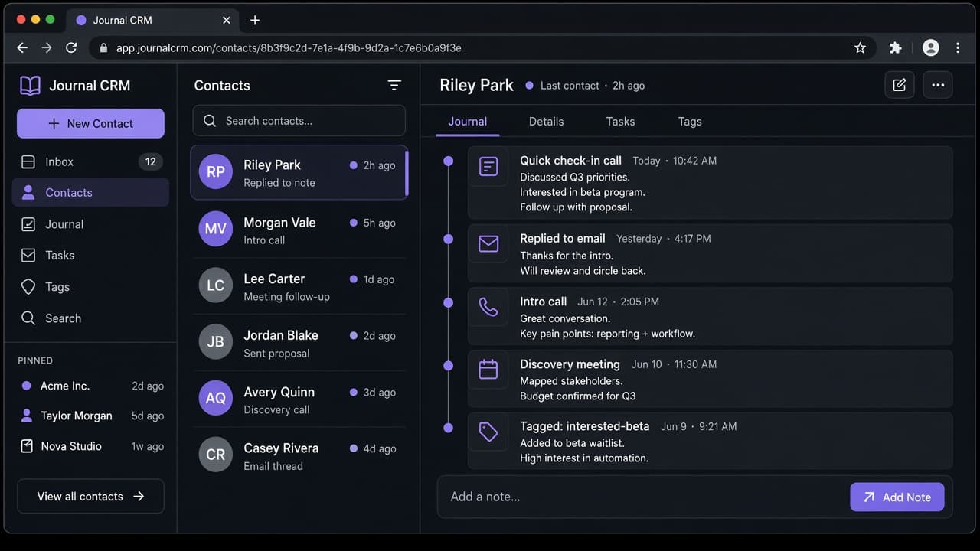The height and width of the screenshot is (551, 980).
Task: Open a new browser tab
Action: pos(255,21)
